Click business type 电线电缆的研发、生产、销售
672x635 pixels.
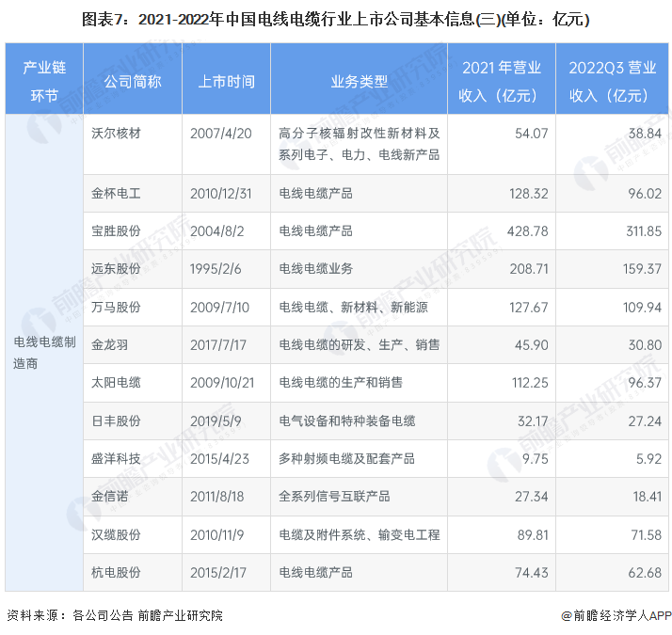pyautogui.click(x=360, y=344)
